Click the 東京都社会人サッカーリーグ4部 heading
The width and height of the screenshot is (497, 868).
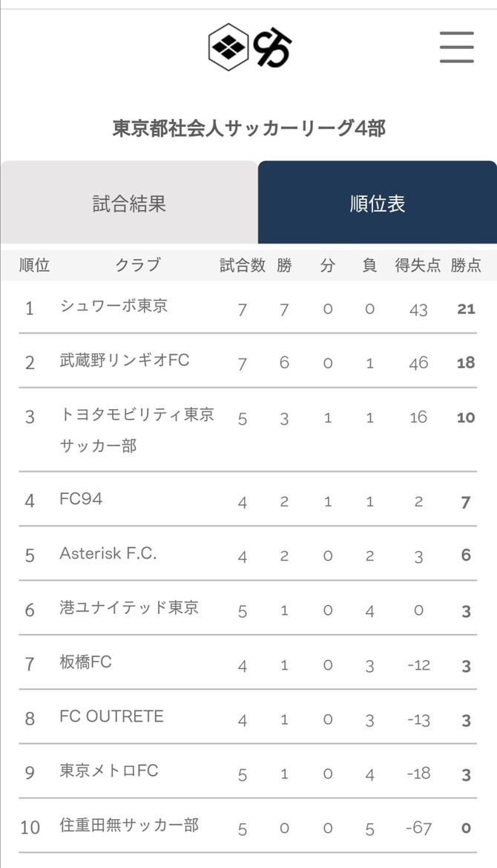pyautogui.click(x=249, y=128)
